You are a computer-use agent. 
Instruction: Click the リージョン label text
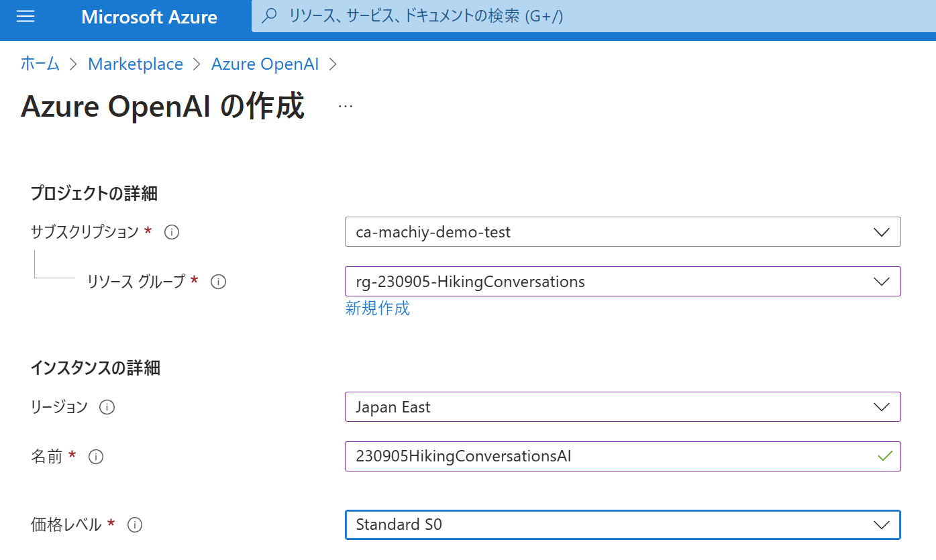[x=59, y=407]
